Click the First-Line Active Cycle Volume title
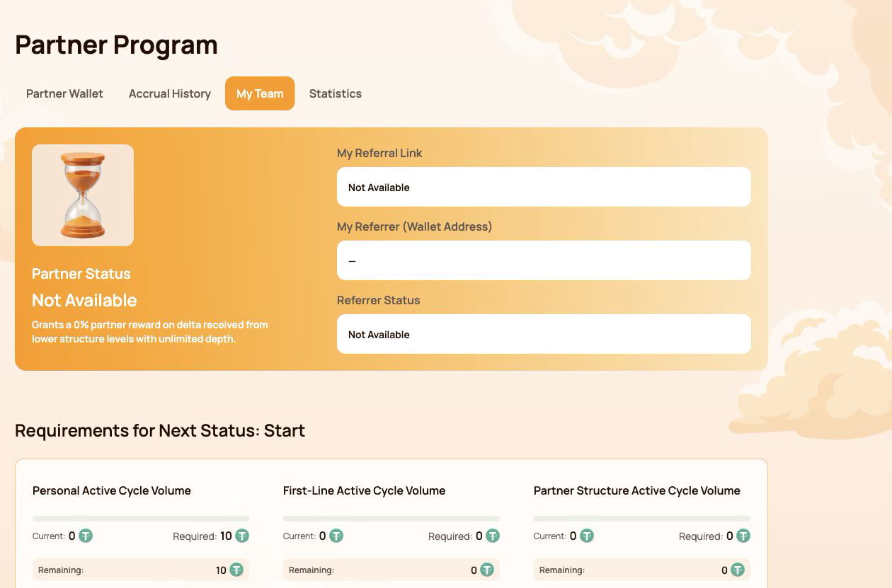892x588 pixels. pyautogui.click(x=365, y=490)
